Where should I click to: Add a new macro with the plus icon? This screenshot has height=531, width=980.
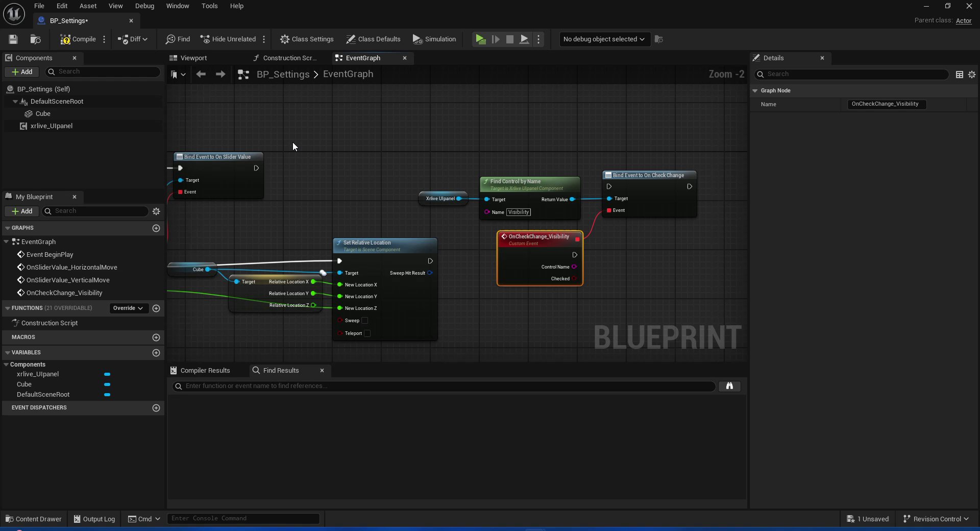156,337
